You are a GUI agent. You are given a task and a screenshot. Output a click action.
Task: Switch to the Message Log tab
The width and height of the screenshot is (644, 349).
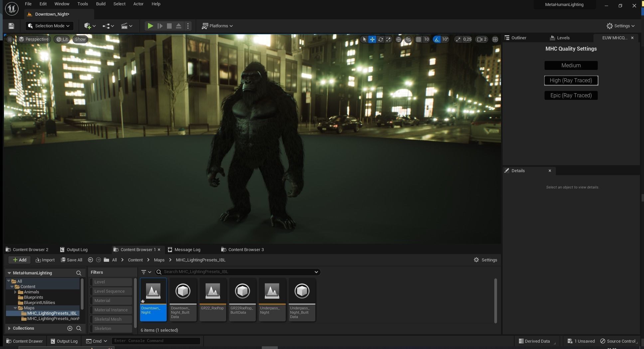(184, 250)
